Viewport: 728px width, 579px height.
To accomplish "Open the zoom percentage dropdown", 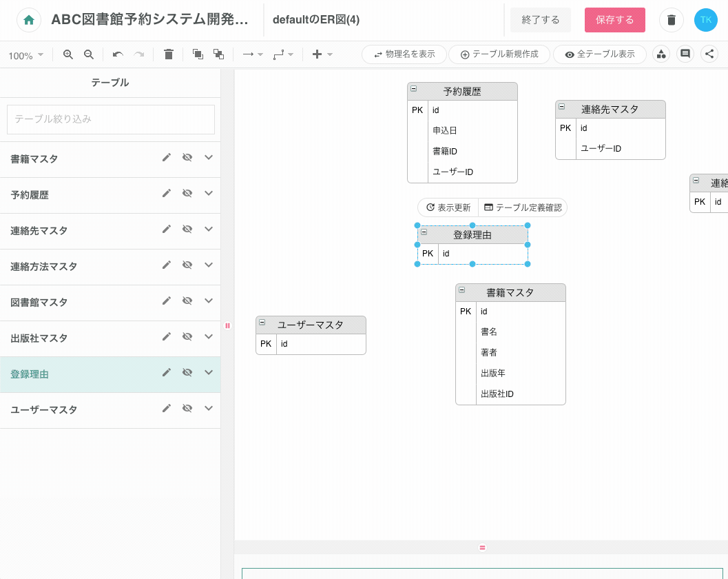I will click(x=26, y=54).
